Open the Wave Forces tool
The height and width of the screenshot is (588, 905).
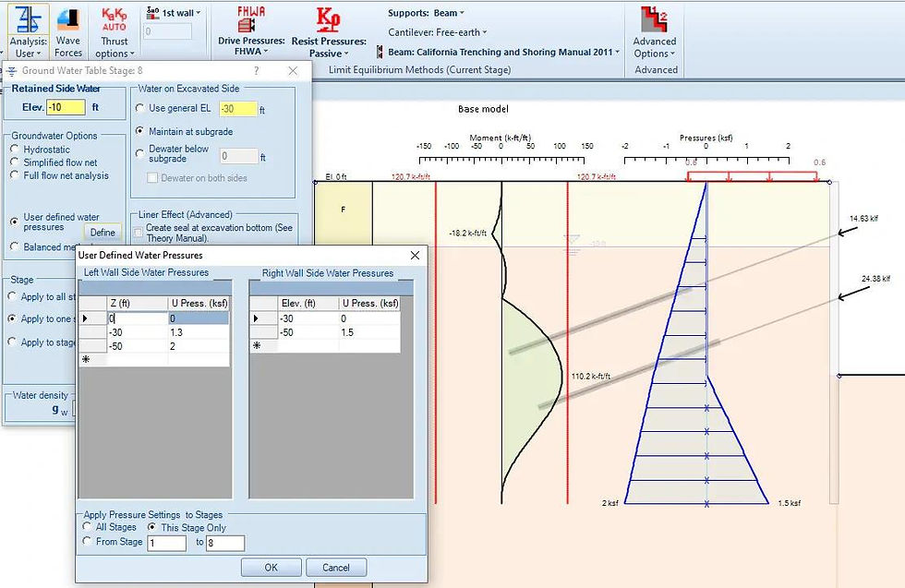tap(68, 31)
